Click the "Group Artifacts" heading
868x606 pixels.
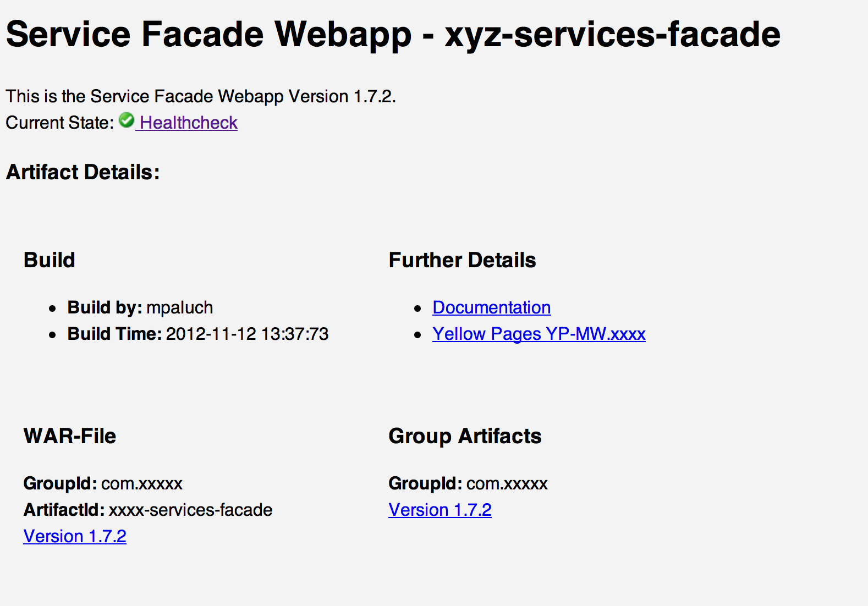point(465,436)
